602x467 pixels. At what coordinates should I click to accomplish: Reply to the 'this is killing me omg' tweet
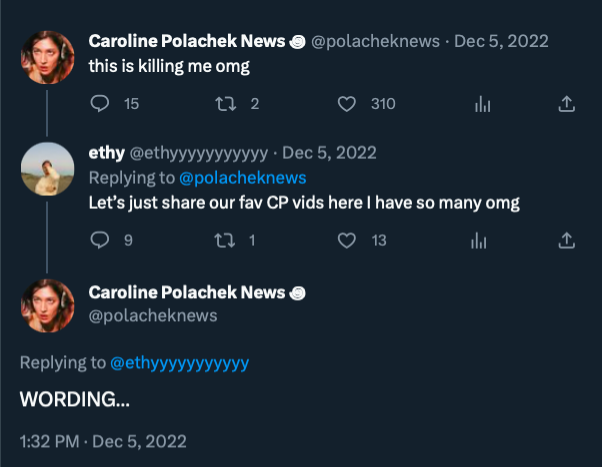(99, 103)
